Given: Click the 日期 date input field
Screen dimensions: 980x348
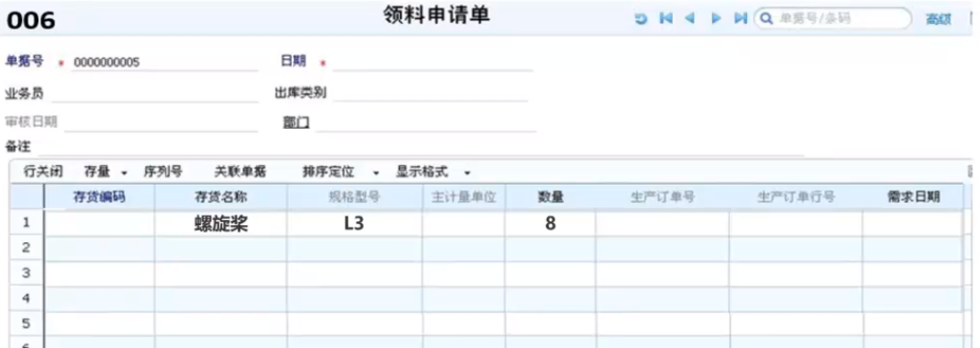Looking at the screenshot, I should pyautogui.click(x=432, y=63).
